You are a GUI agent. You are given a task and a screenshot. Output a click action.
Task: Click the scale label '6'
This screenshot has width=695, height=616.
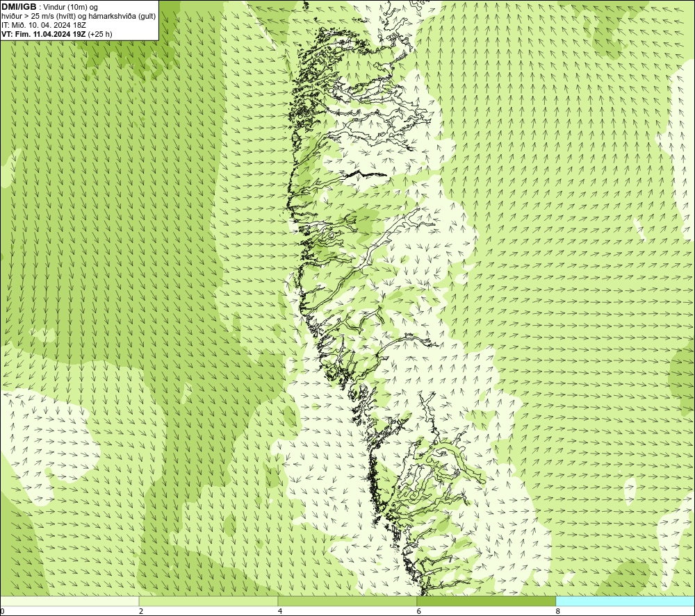pyautogui.click(x=419, y=611)
